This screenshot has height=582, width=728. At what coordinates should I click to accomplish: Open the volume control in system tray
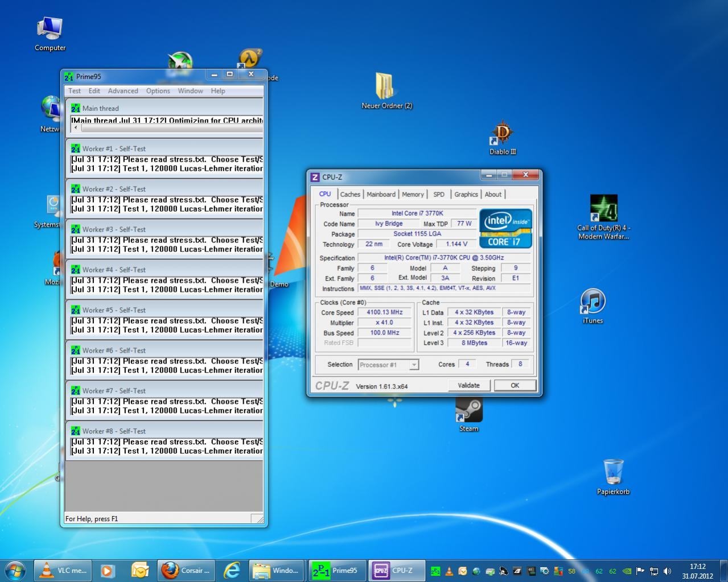point(667,571)
